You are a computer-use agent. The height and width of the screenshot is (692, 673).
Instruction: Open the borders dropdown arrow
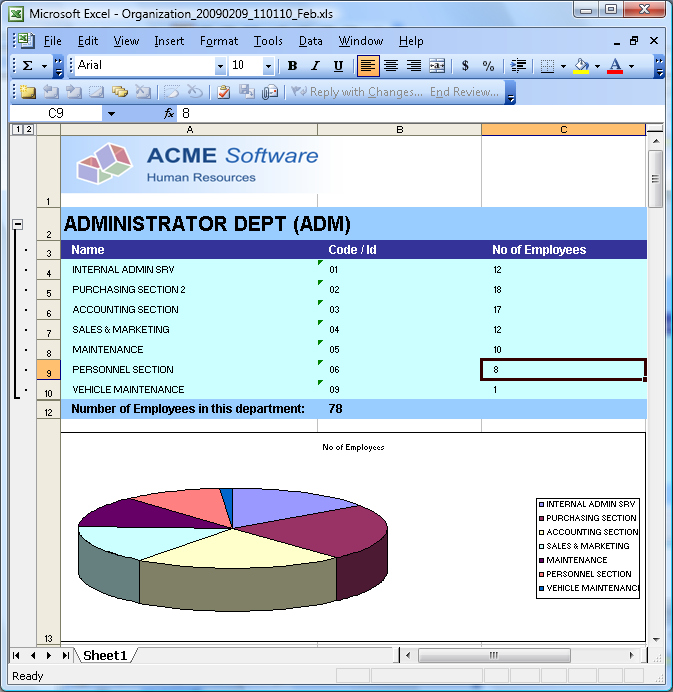563,67
